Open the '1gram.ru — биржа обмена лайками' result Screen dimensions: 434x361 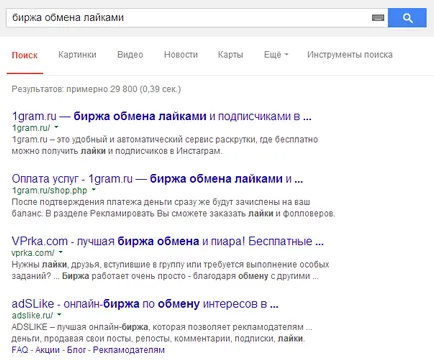coord(162,116)
